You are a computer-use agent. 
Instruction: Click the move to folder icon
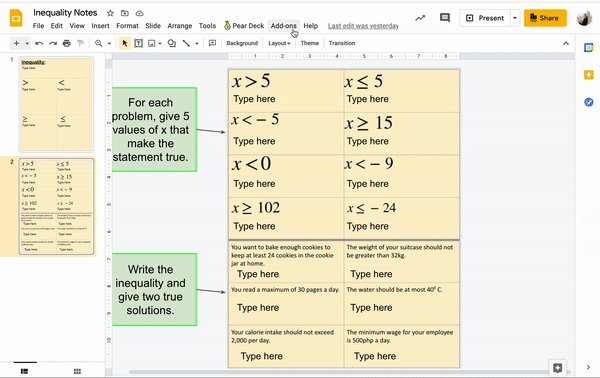pos(125,13)
